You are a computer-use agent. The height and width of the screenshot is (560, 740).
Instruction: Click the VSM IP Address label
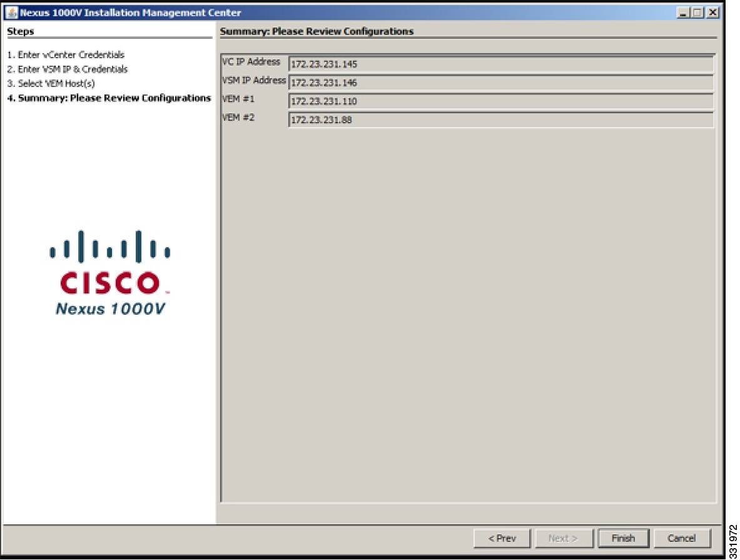tap(254, 80)
